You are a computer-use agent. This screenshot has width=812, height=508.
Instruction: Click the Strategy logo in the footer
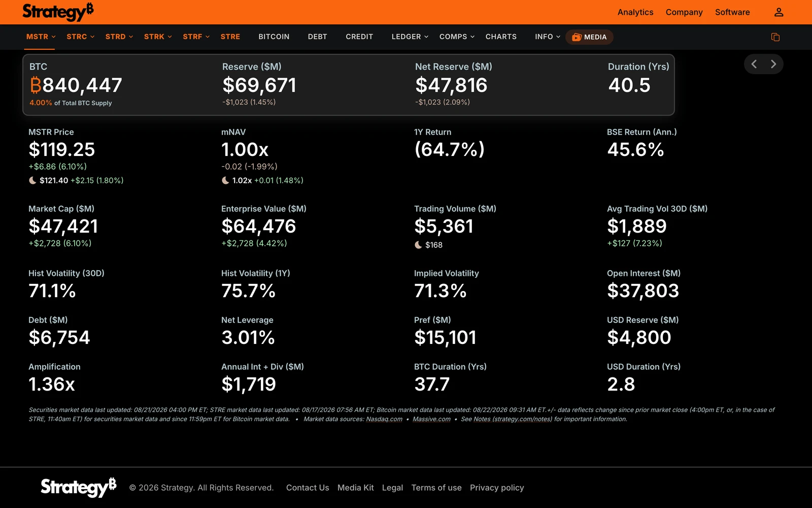tap(79, 487)
